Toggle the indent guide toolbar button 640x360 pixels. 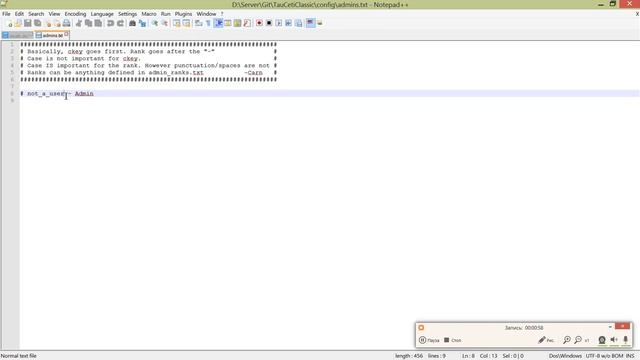218,23
